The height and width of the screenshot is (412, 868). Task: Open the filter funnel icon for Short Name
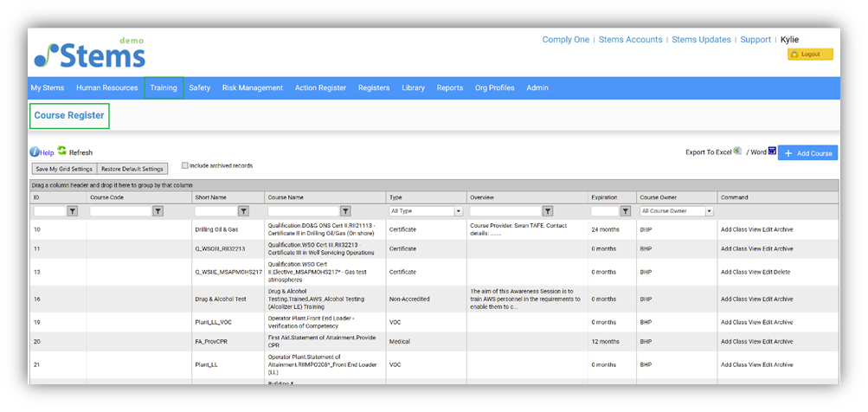coord(243,211)
